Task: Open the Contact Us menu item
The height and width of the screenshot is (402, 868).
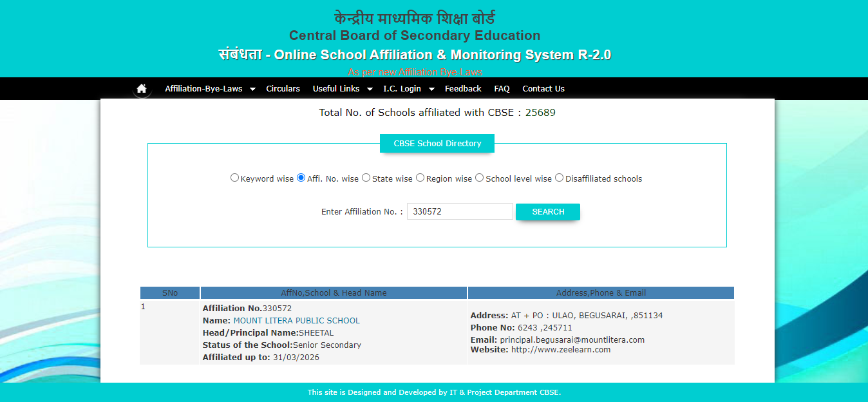Action: point(543,89)
